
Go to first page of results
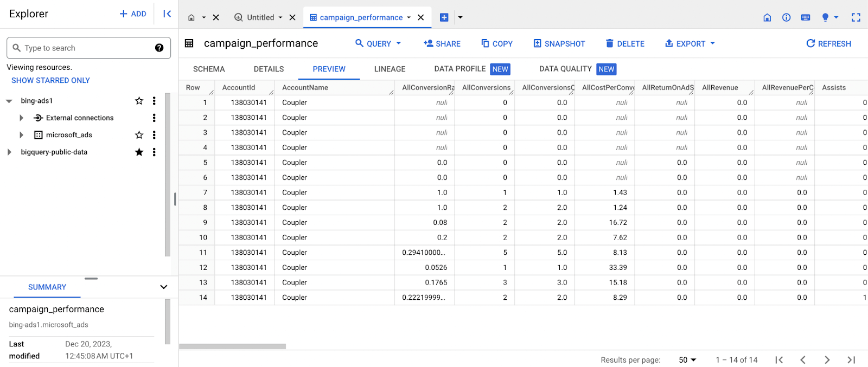click(779, 360)
